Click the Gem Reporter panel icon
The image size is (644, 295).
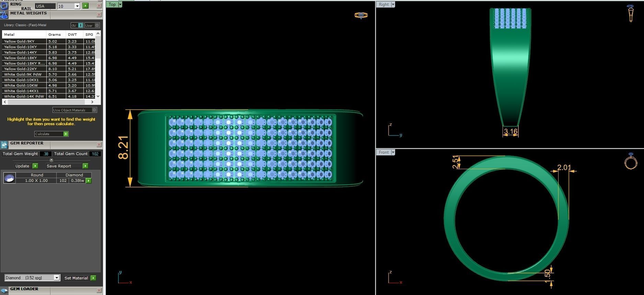(x=4, y=145)
